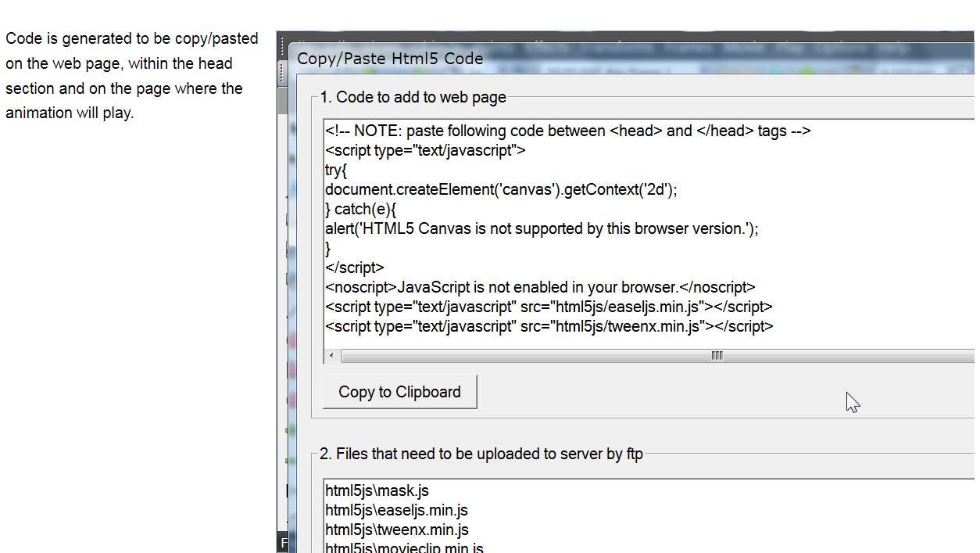The image size is (980, 553).
Task: Click the "Code is generated" description paragraph
Action: 131,76
